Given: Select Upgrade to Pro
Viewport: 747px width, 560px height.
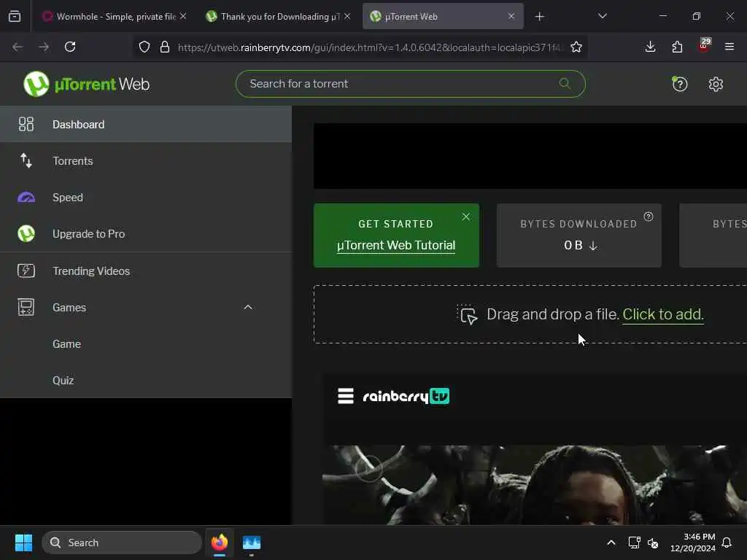Looking at the screenshot, I should [145, 234].
